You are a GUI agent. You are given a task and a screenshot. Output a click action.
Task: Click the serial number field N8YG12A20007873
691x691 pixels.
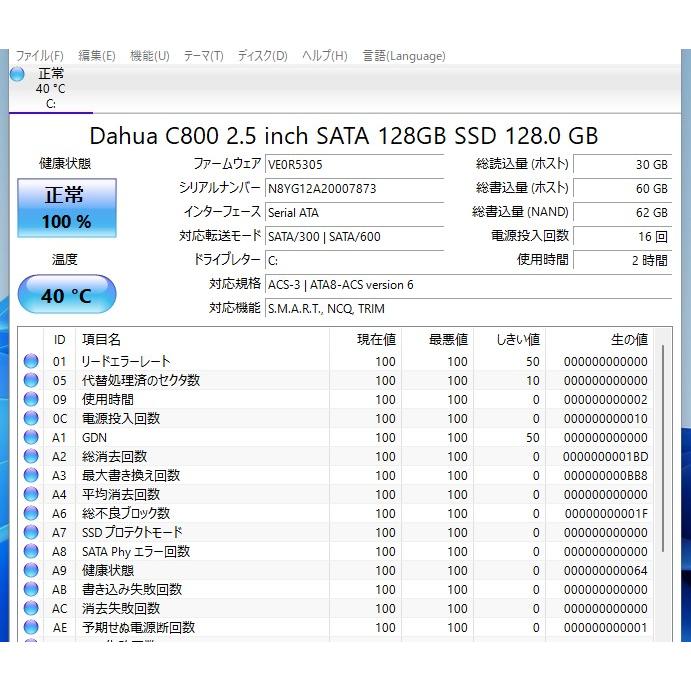click(354, 189)
